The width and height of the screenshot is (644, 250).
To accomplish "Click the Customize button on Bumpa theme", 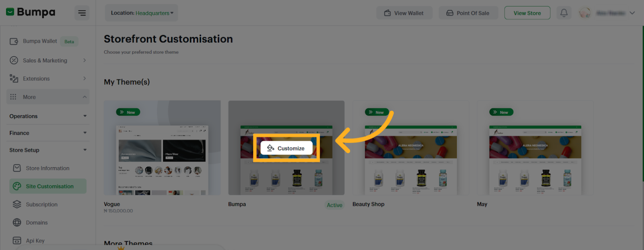I will pos(286,148).
